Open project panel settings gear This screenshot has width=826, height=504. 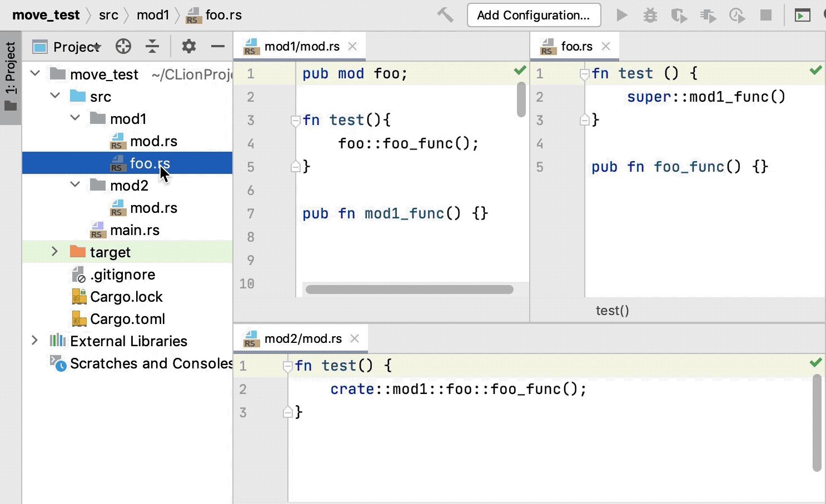(189, 46)
